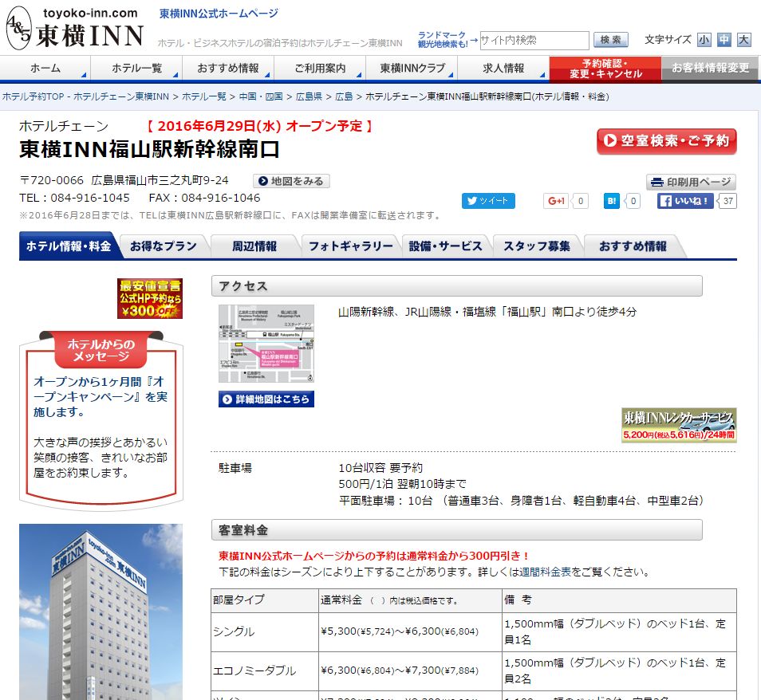Screen dimensions: 761x700
Task: Click お客様情報変更 button
Action: 711,69
